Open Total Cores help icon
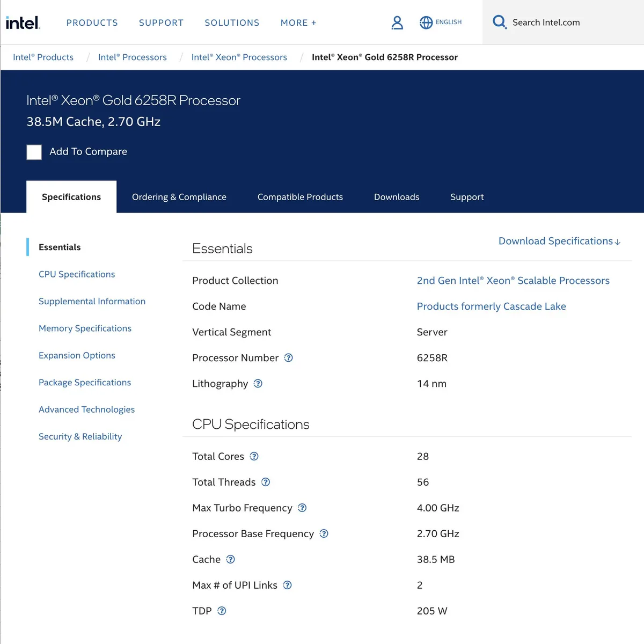644x644 pixels. coord(254,456)
